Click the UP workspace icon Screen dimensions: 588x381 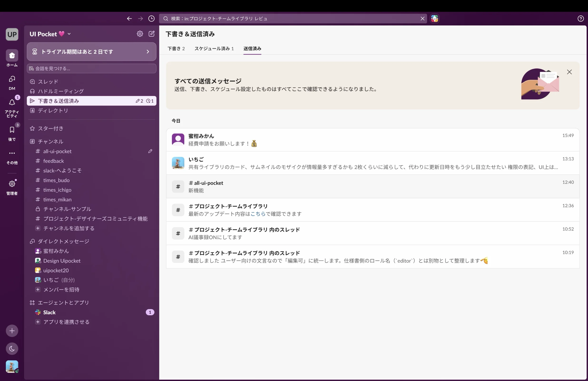tap(12, 34)
